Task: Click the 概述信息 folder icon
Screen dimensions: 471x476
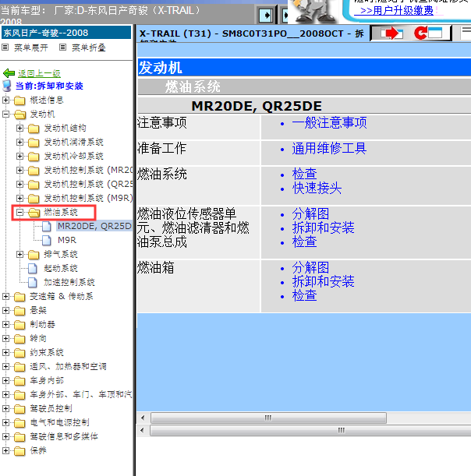Action: (x=19, y=100)
